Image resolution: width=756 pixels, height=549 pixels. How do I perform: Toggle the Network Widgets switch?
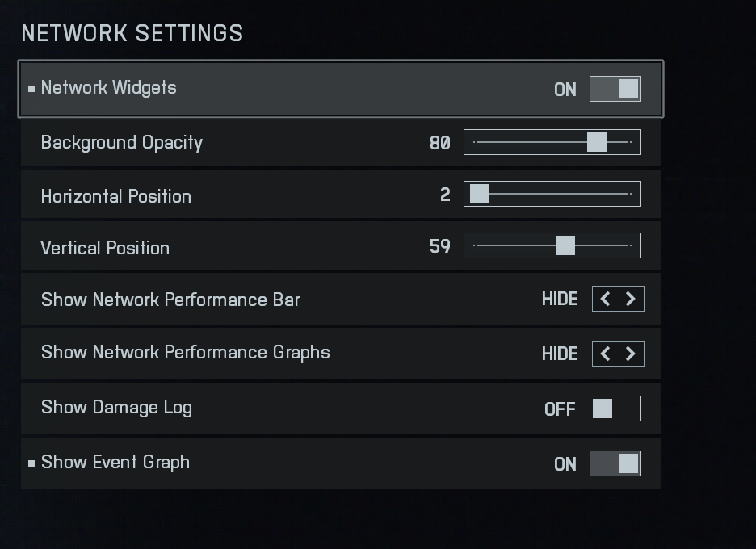coord(615,89)
